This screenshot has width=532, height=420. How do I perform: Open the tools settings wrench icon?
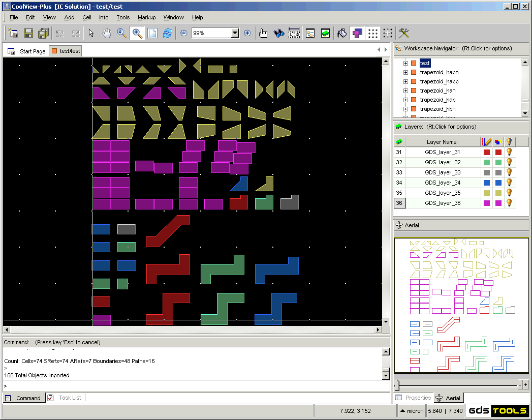404,33
